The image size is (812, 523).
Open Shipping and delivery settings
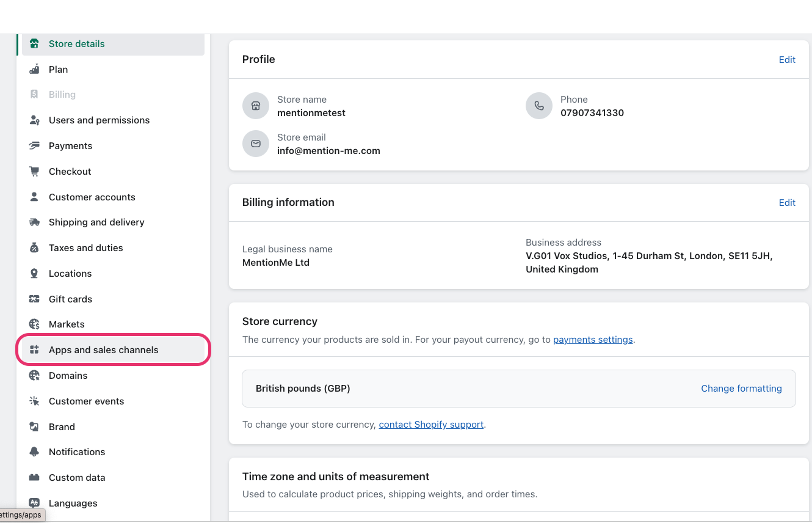(113, 222)
